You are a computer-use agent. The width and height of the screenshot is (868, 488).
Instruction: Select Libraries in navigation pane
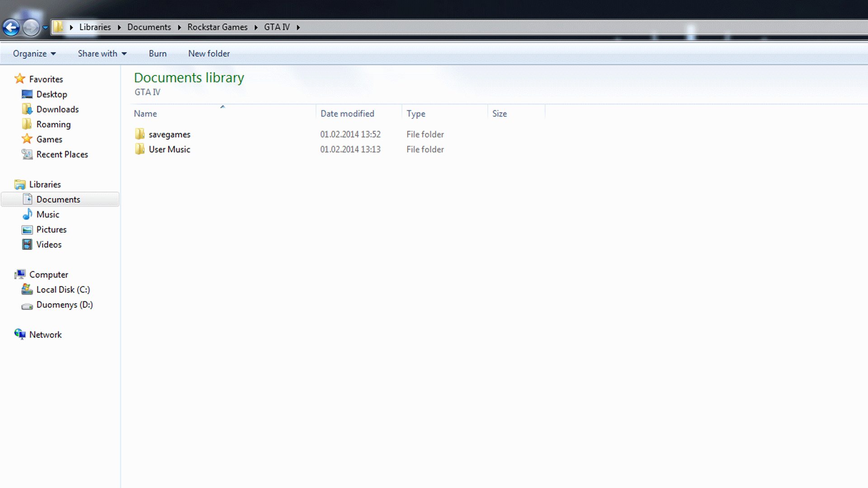(45, 184)
